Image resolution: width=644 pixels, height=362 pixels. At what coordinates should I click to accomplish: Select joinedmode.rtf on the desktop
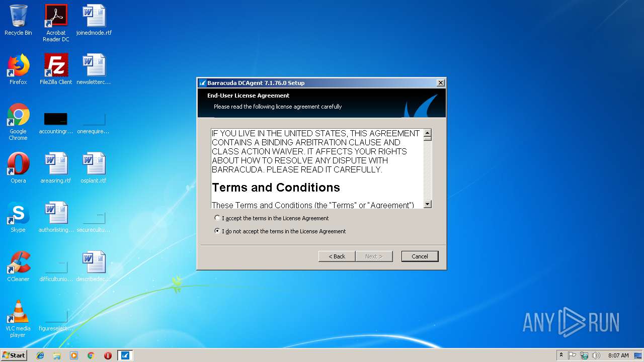point(94,20)
